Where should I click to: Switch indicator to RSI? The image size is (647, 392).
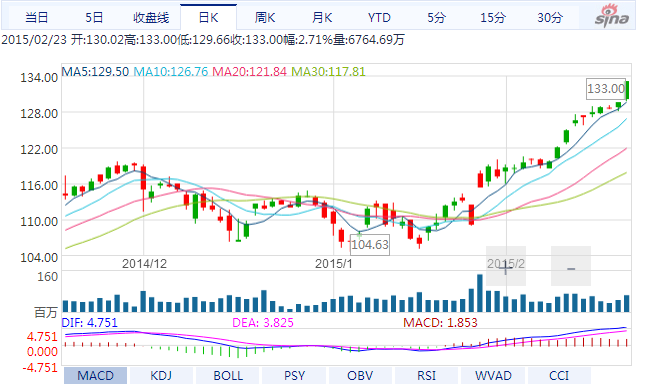click(x=426, y=376)
